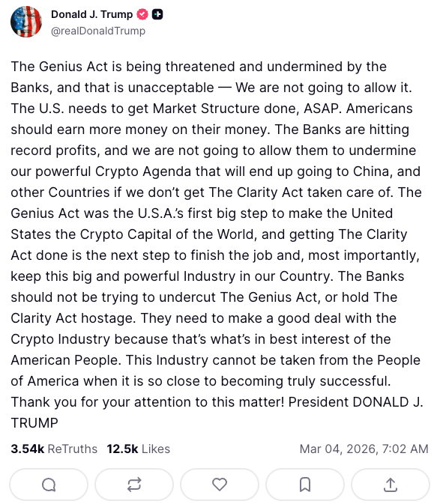The width and height of the screenshot is (437, 504).
Task: Bookmark this post with the ribbon icon
Action: (x=305, y=485)
